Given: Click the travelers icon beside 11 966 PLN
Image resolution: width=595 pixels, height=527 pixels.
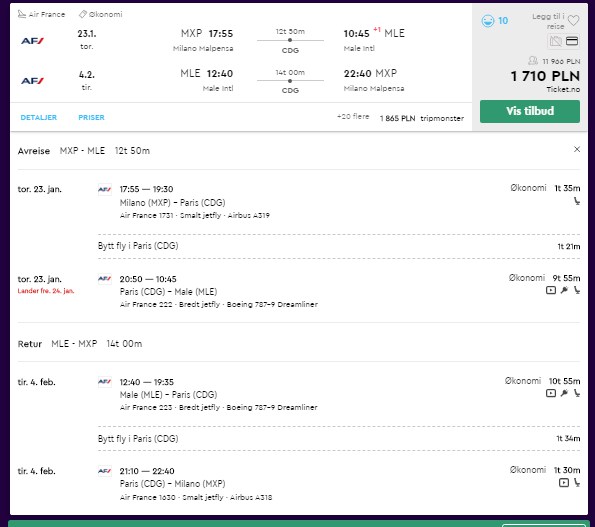Looking at the screenshot, I should (x=533, y=61).
